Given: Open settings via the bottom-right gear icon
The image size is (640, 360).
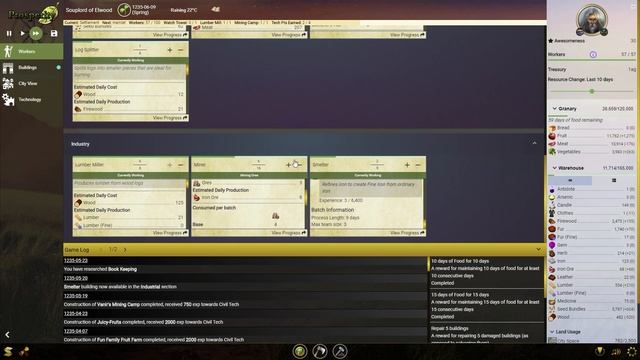Looking at the screenshot, I should coord(632,351).
